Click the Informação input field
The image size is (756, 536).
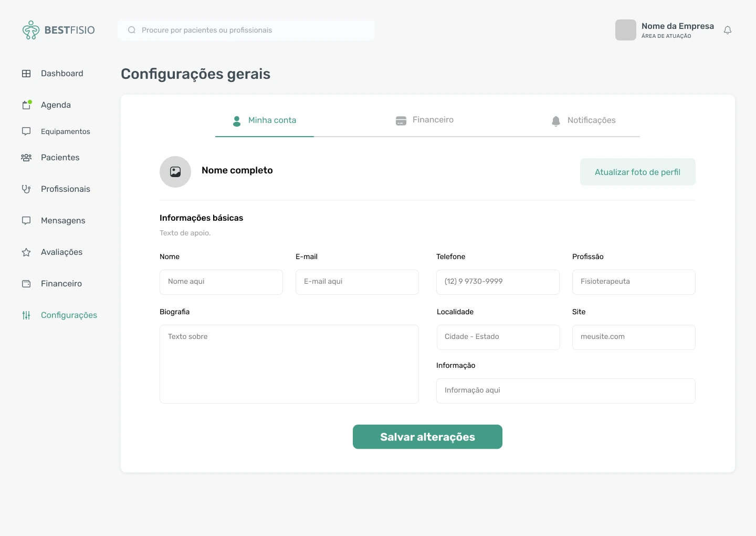pos(566,391)
